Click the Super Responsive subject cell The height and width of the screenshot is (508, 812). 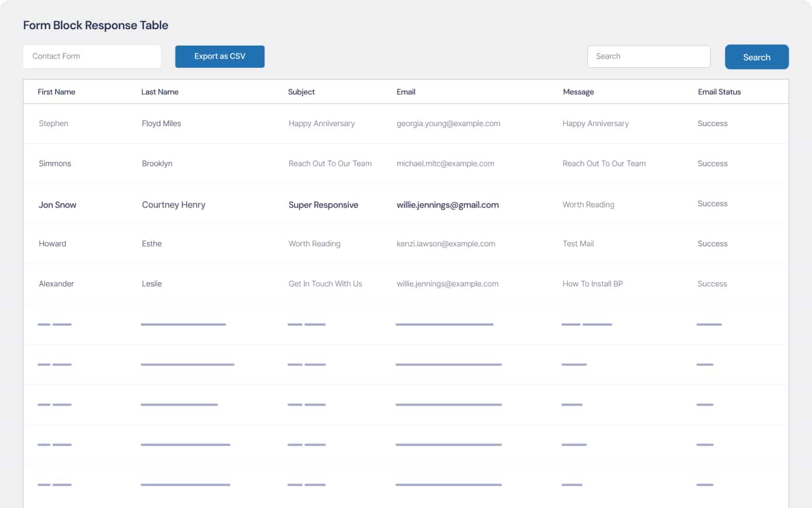point(323,205)
